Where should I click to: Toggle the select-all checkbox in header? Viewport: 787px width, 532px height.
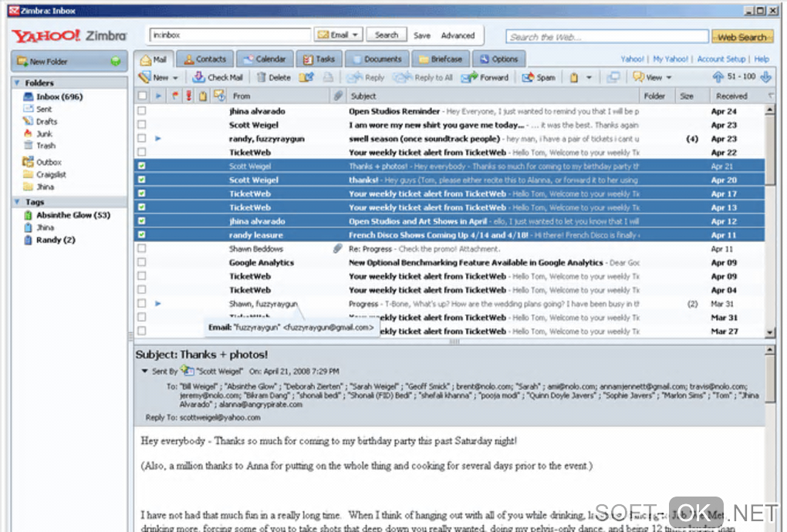[143, 96]
